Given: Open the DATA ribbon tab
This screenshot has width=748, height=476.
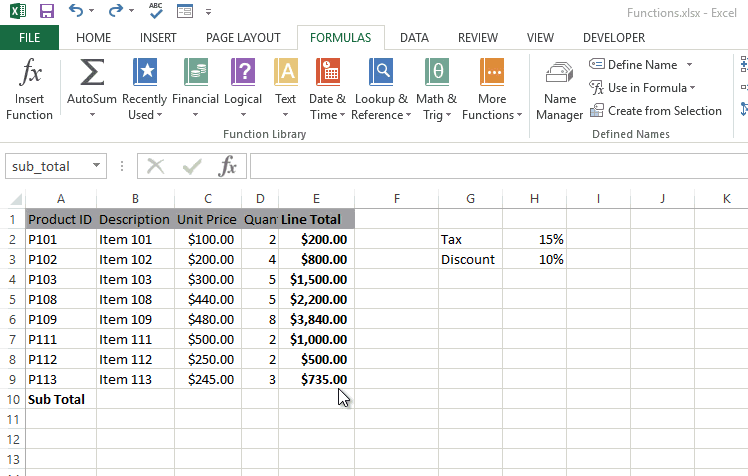Looking at the screenshot, I should (x=414, y=38).
